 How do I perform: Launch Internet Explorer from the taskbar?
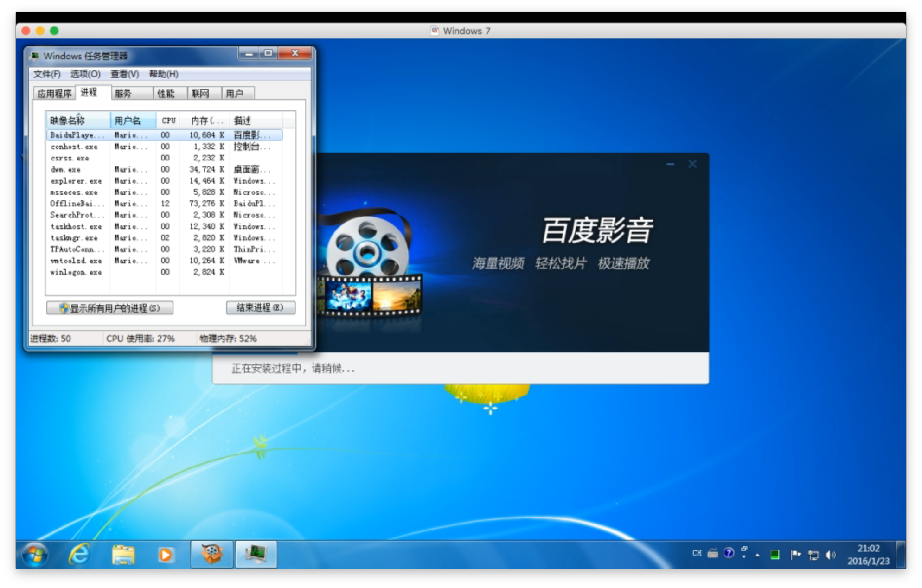pyautogui.click(x=79, y=554)
